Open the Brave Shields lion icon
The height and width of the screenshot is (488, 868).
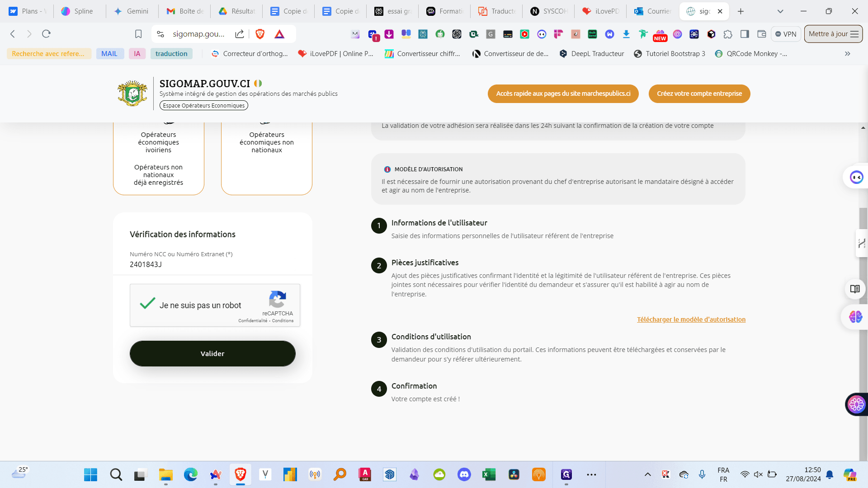260,34
